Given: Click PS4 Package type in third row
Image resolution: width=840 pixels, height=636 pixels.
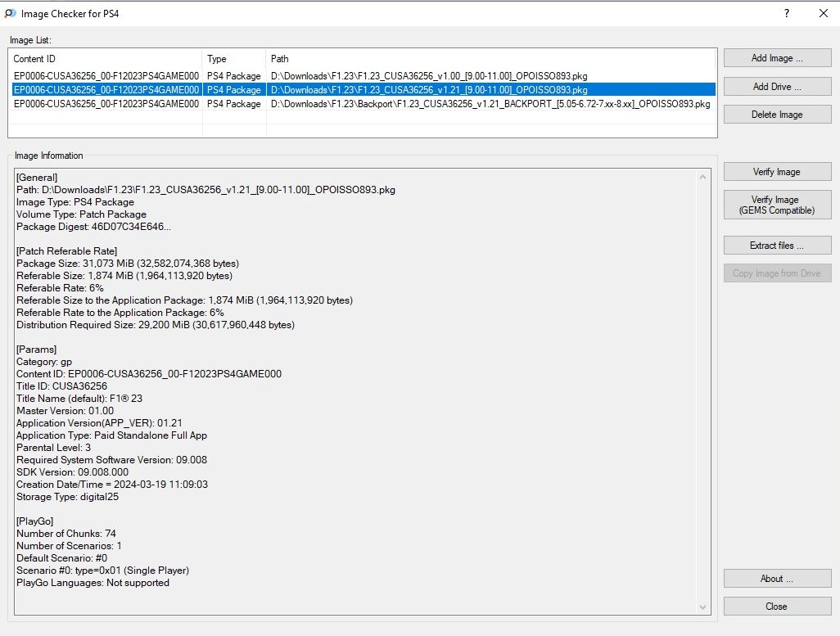Looking at the screenshot, I should 233,103.
